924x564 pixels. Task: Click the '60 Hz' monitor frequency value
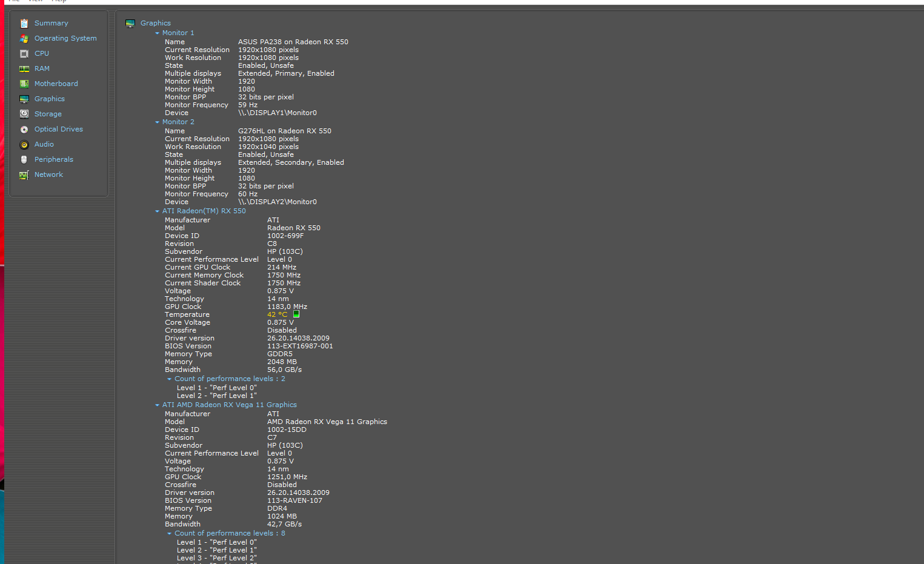[248, 194]
